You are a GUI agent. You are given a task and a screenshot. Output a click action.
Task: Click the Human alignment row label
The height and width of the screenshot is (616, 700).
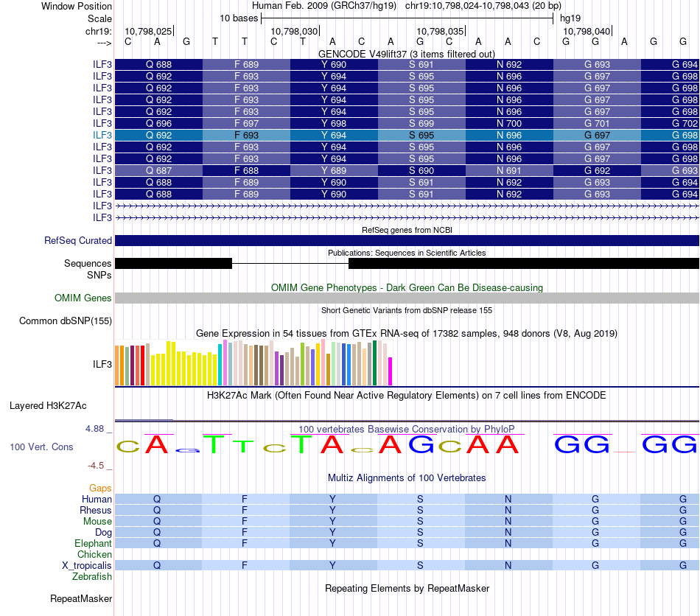[x=97, y=499]
